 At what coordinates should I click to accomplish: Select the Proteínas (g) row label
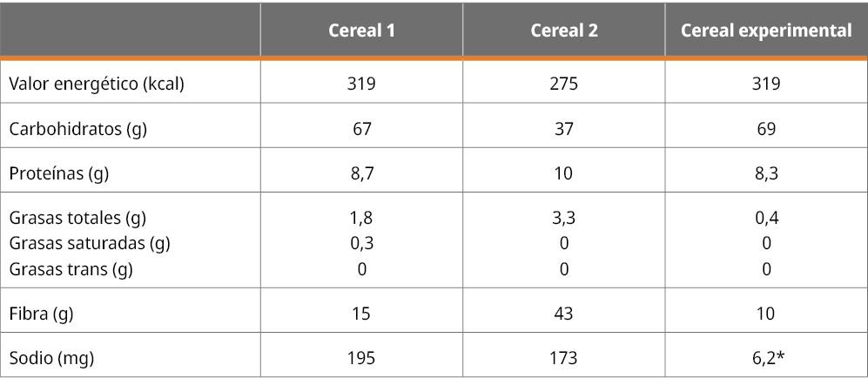coord(59,173)
